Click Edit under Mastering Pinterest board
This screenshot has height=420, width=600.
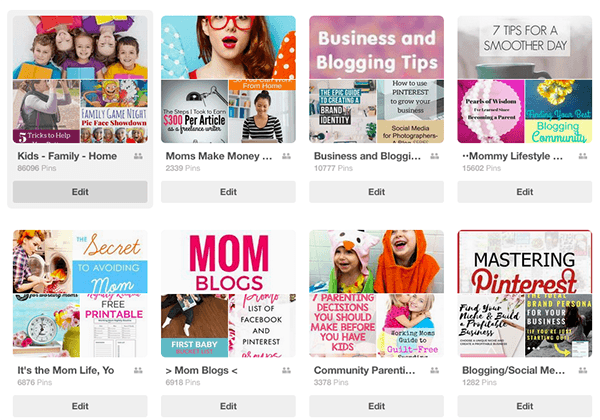pos(525,406)
